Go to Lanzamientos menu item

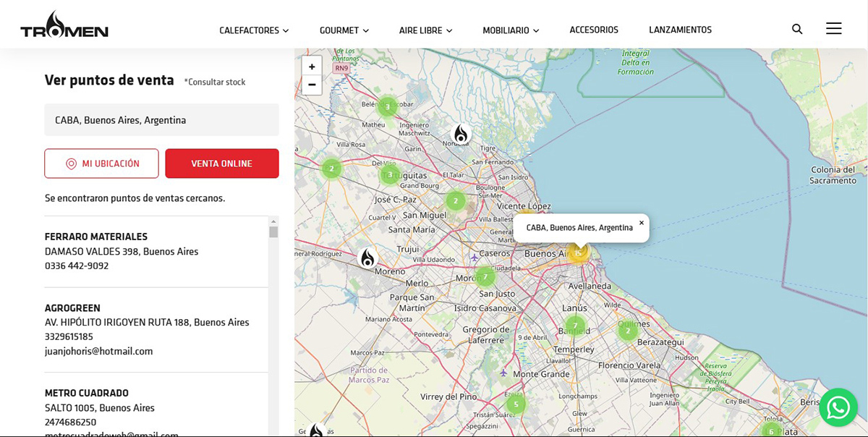click(680, 30)
